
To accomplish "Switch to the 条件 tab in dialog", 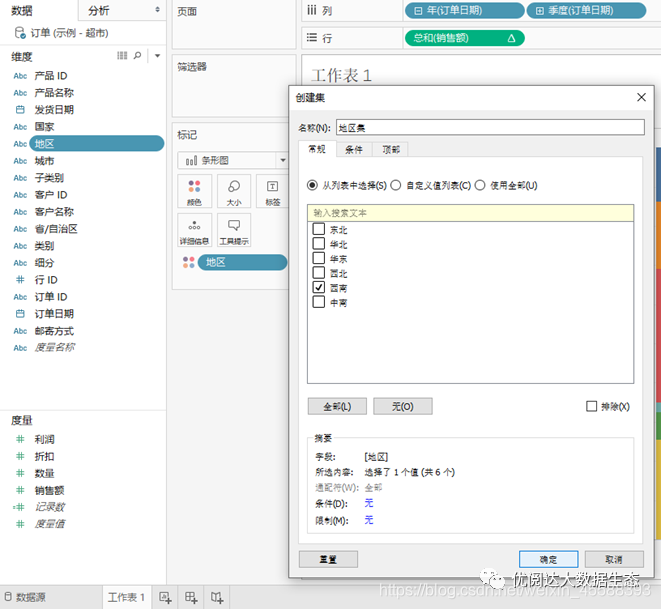I will 354,150.
